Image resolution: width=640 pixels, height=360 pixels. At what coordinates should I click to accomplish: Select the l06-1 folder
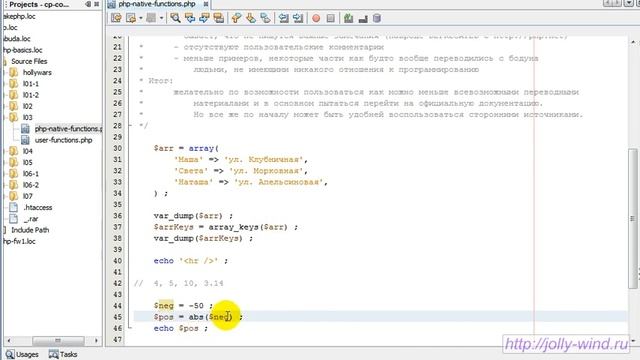click(31, 174)
